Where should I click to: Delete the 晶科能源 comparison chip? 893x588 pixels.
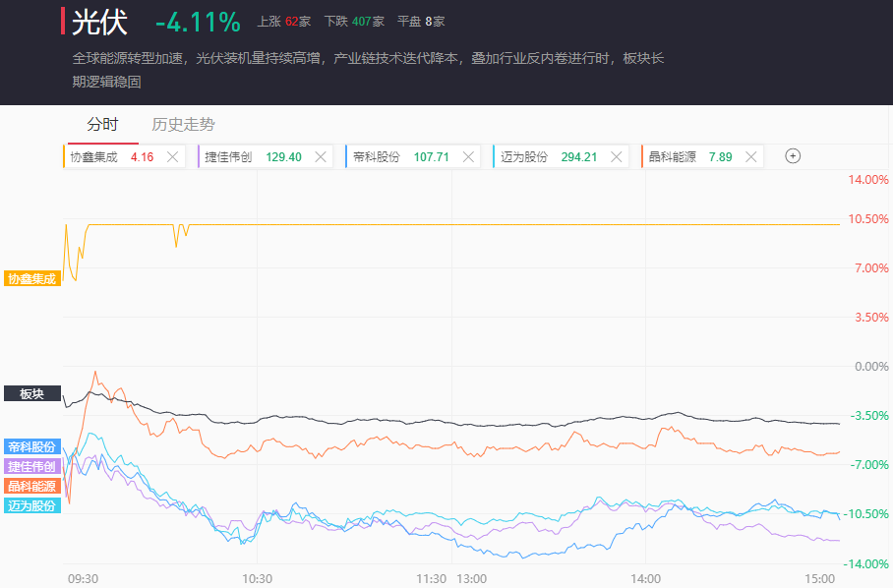coord(751,156)
